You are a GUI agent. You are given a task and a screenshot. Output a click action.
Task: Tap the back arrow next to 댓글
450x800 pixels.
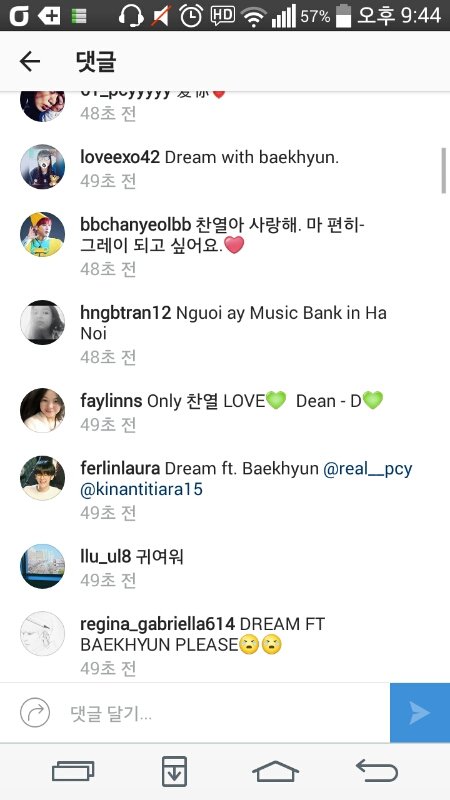click(x=30, y=62)
